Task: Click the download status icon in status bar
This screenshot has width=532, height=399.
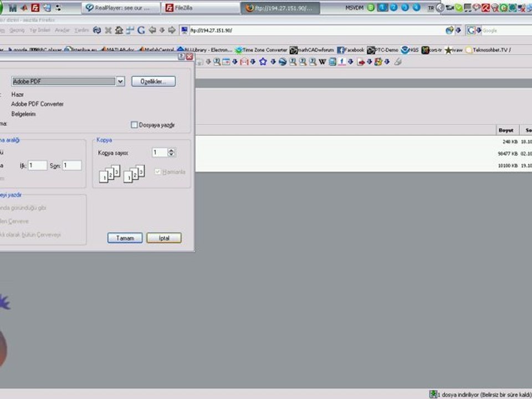Action: tap(433, 394)
